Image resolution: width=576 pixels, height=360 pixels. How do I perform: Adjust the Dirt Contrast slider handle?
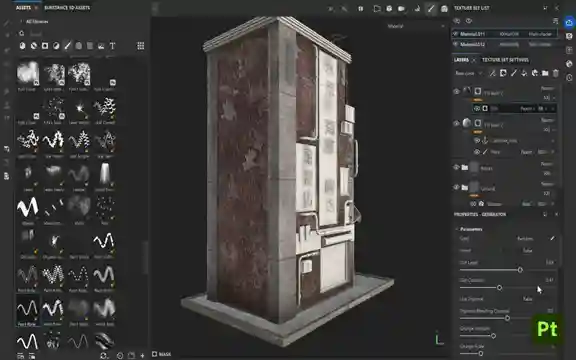tap(499, 288)
